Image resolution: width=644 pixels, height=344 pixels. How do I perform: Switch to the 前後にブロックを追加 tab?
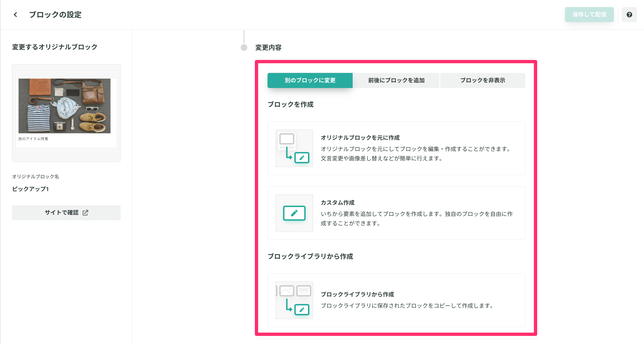pyautogui.click(x=396, y=80)
